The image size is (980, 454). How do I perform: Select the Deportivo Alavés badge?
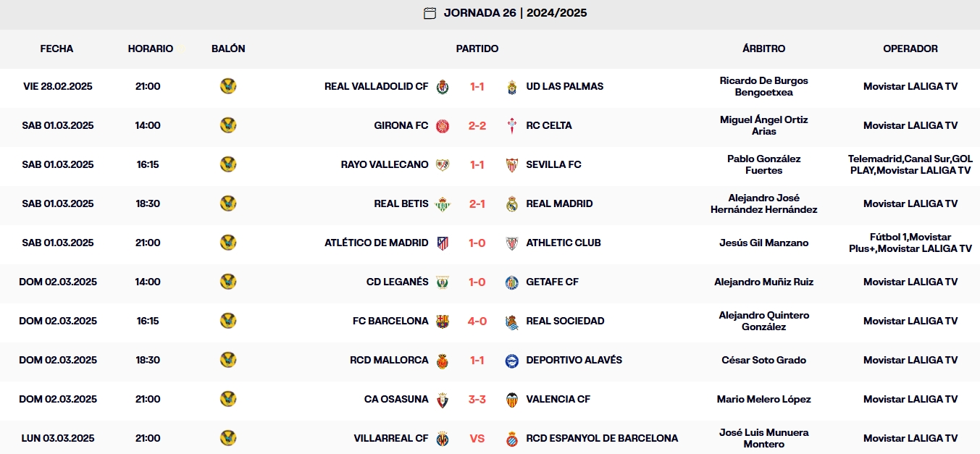[511, 360]
